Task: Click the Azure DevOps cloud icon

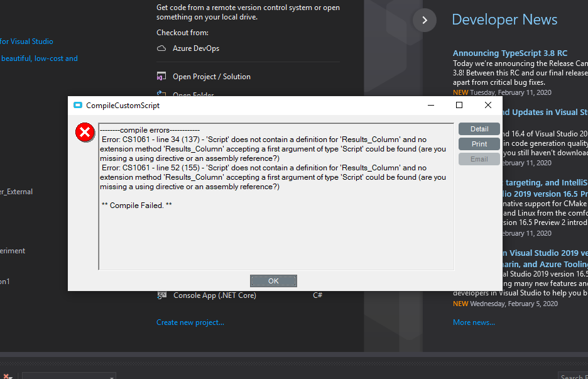Action: 161,48
